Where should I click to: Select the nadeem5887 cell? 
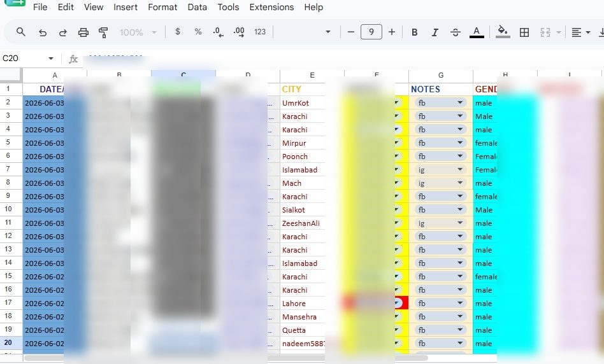click(303, 344)
